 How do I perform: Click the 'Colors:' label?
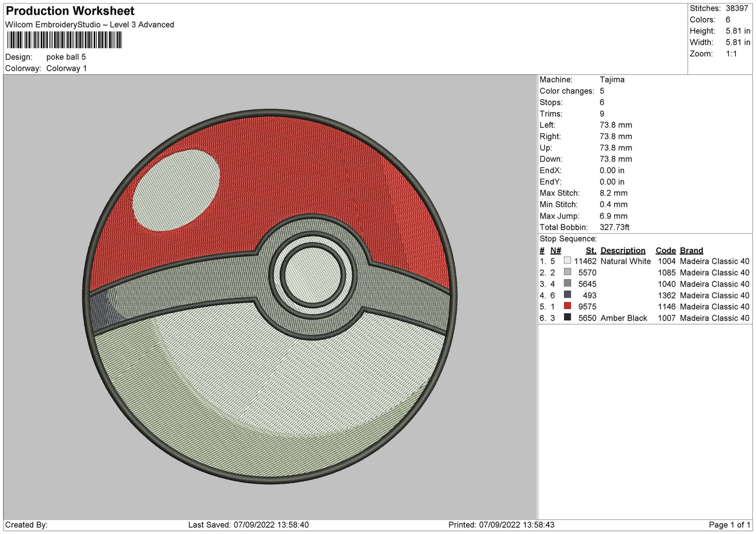tap(702, 20)
